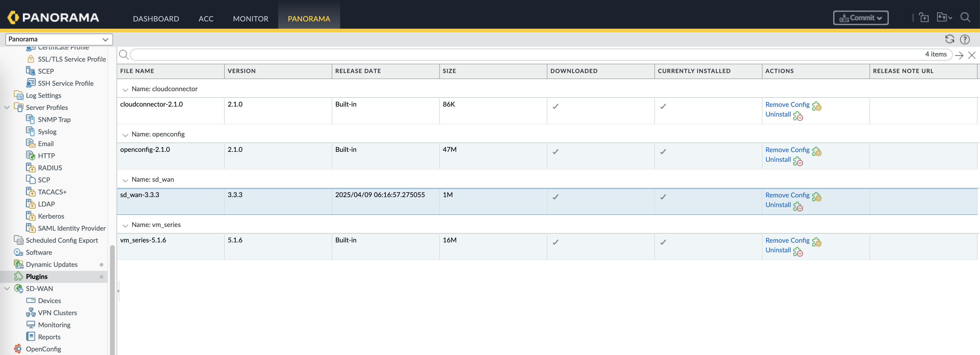Collapse the Server Profiles tree node

click(7, 107)
